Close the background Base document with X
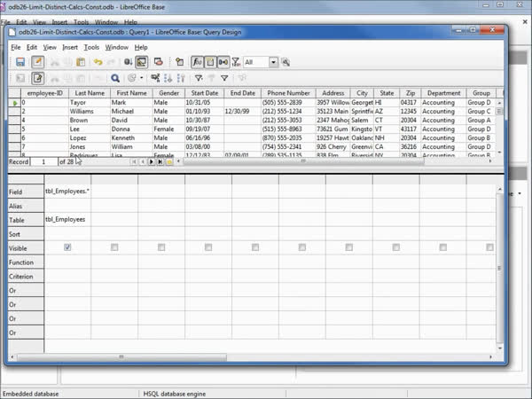The image size is (532, 399). point(525,22)
